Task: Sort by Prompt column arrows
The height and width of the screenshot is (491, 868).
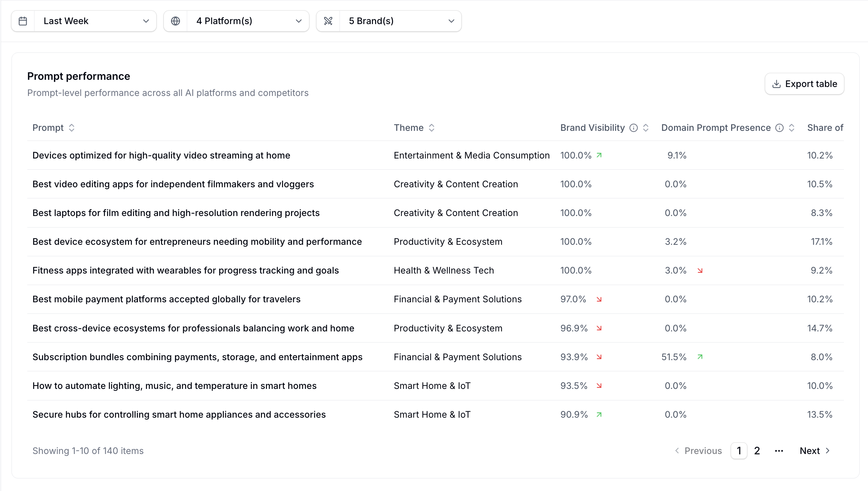Action: pos(71,128)
